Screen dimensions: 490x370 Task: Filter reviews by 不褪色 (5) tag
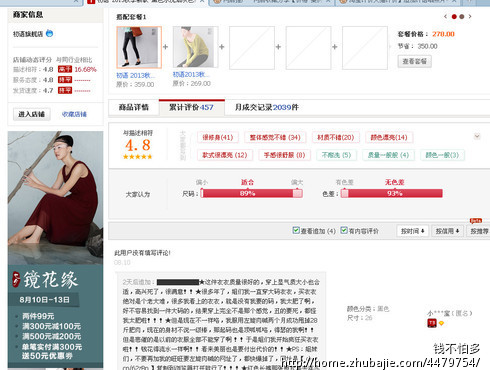point(336,155)
